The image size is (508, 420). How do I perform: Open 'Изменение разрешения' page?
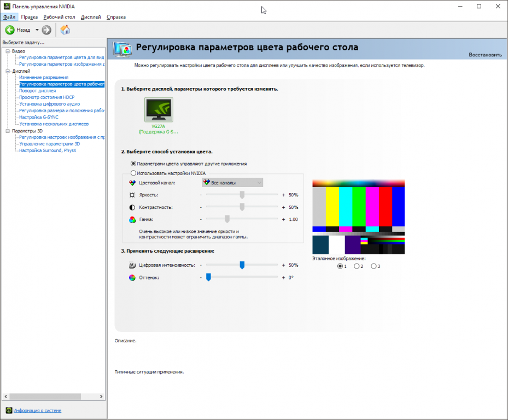point(44,77)
